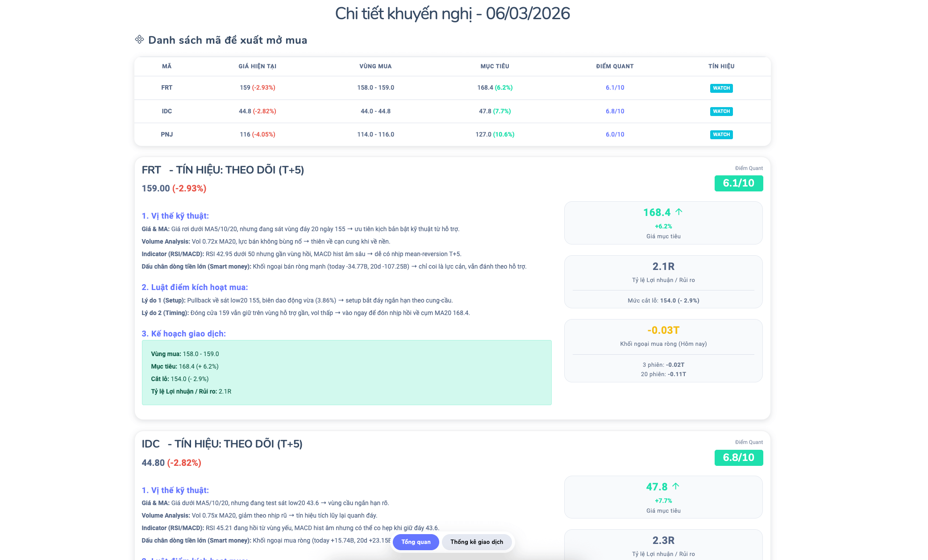Click the 6.8/10 Quant score badge

[x=738, y=457]
